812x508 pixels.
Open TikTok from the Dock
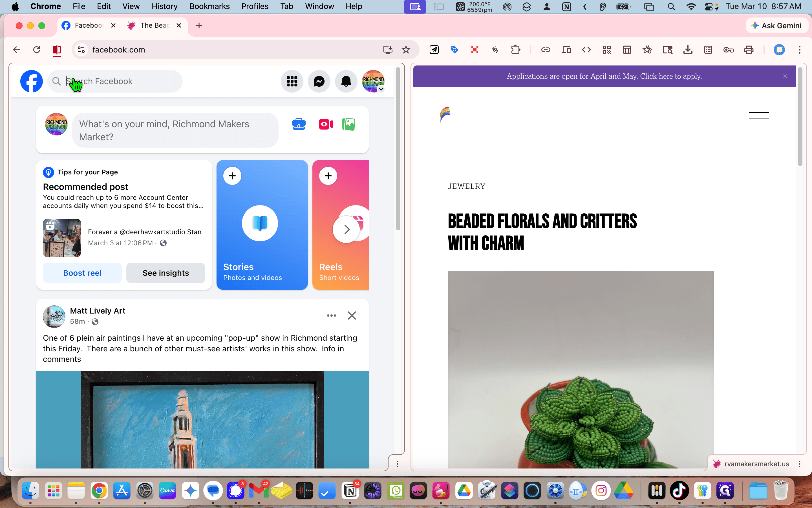click(x=679, y=491)
